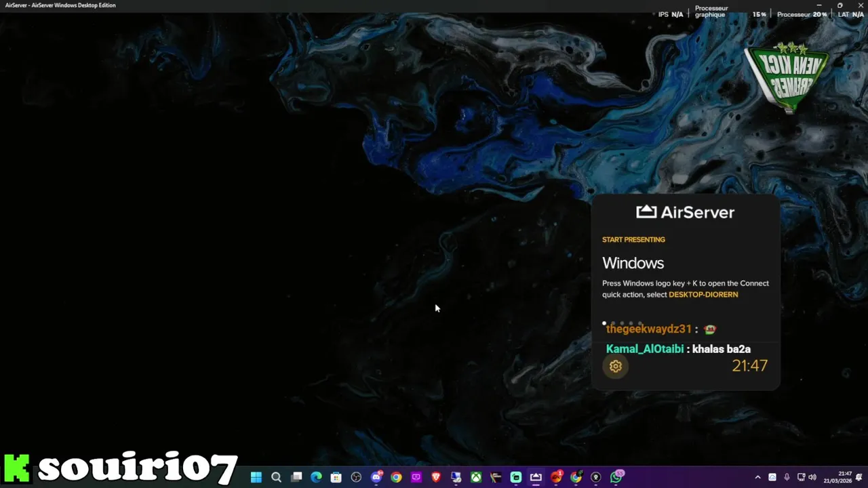Open Xbox app from taskbar

click(x=476, y=478)
